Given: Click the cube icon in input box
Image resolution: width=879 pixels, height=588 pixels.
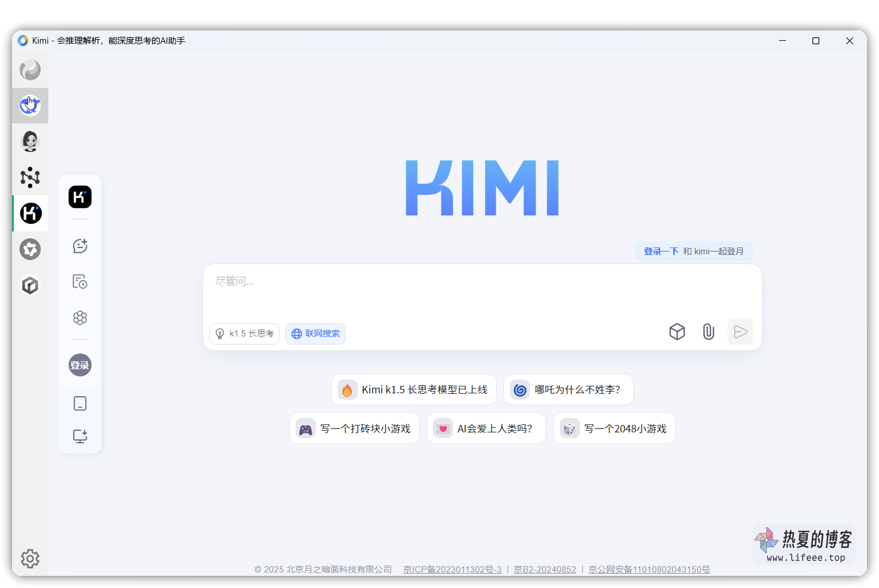Looking at the screenshot, I should pos(677,332).
